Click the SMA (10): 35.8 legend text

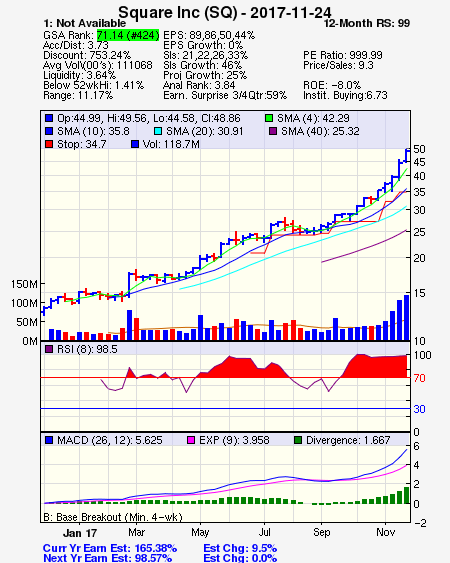[x=93, y=131]
